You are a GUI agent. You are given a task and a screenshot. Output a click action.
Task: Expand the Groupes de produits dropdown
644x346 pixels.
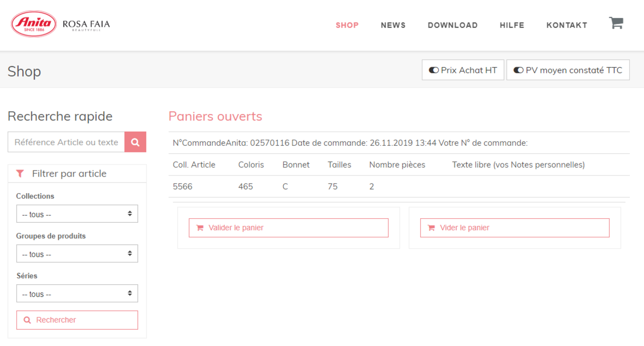pos(77,253)
